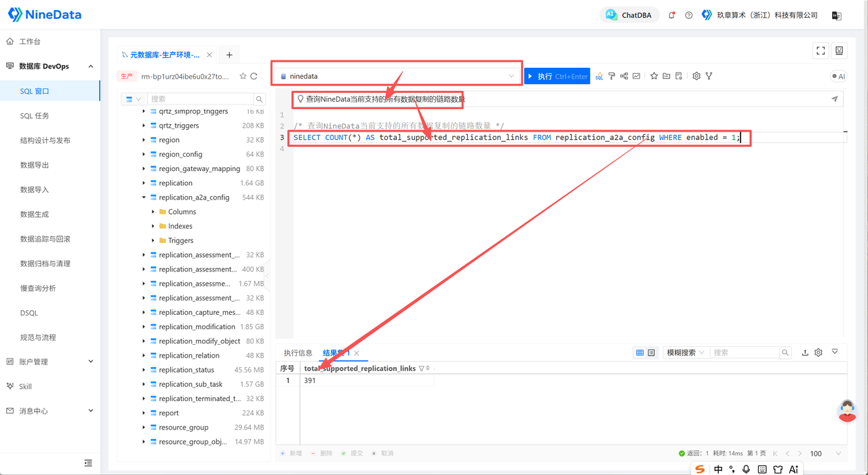
Task: Refresh the database object tree
Action: click(x=254, y=77)
